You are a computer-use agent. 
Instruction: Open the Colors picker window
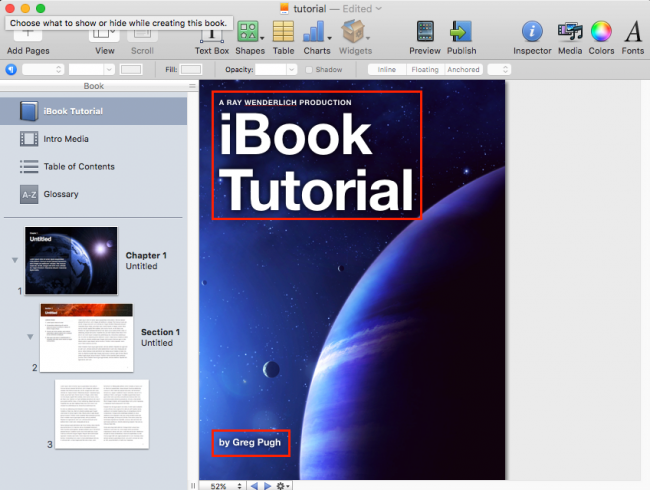[601, 39]
